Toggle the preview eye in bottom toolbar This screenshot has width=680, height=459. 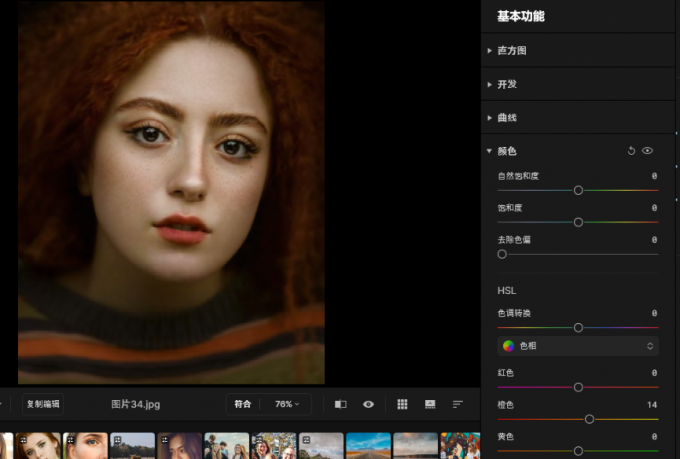369,404
